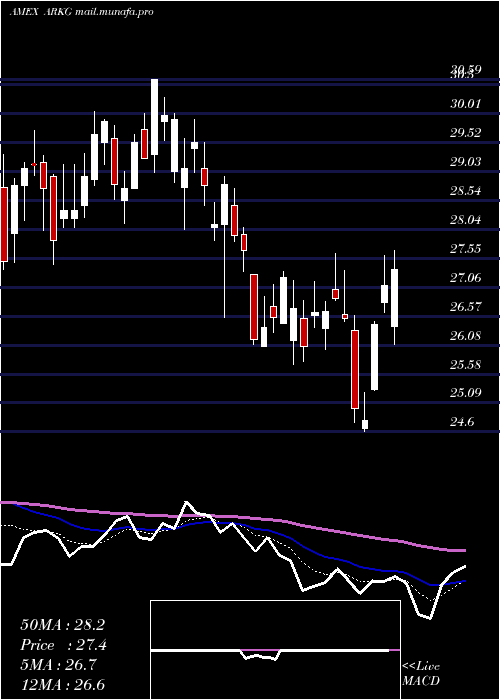Click the 50MA : 28.2 readout
Screen dimensions: 500x700
point(63,625)
